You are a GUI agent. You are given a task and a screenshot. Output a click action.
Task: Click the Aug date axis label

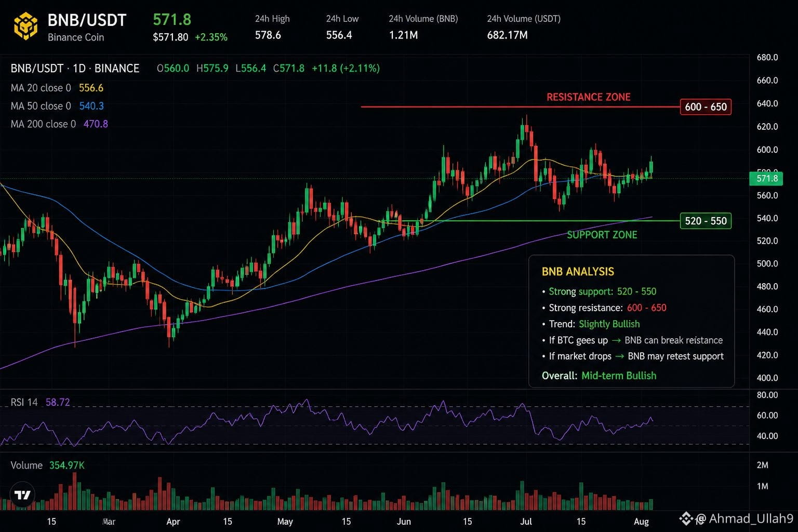[x=642, y=522]
